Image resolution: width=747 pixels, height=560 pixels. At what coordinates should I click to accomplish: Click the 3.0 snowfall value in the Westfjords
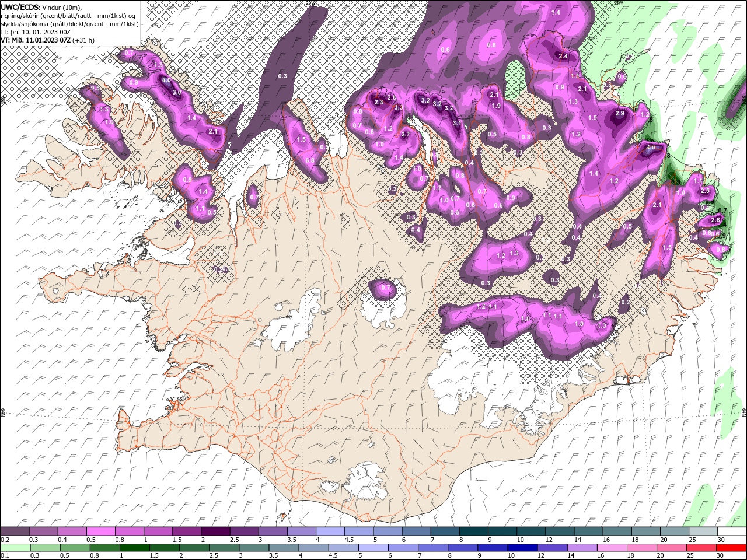tap(177, 93)
